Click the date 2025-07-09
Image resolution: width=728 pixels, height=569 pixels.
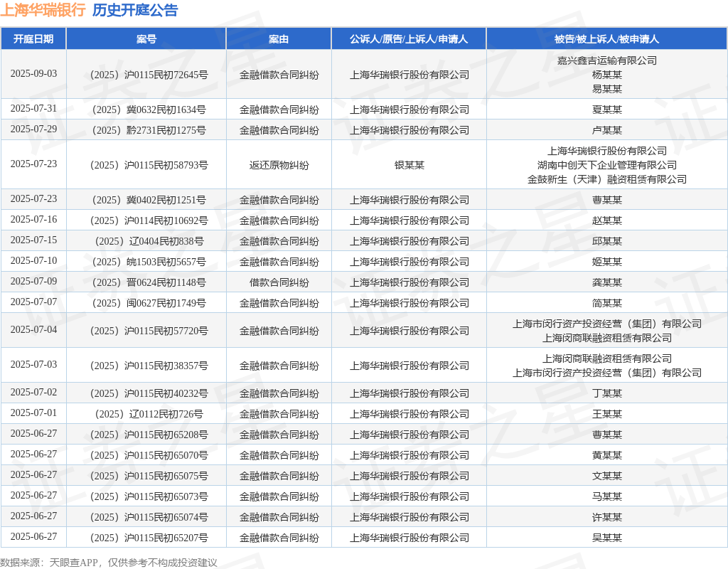pyautogui.click(x=33, y=282)
